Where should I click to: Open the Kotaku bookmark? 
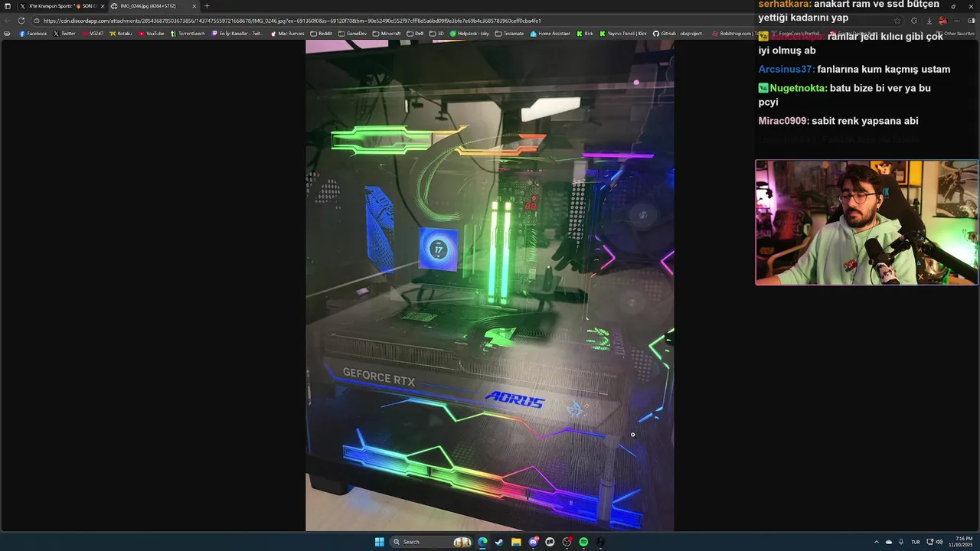pos(121,34)
